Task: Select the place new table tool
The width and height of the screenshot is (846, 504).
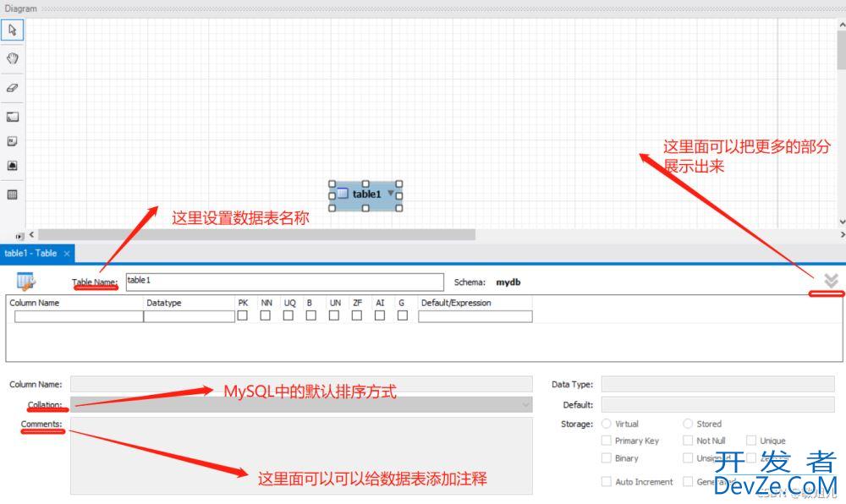Action: pos(13,194)
